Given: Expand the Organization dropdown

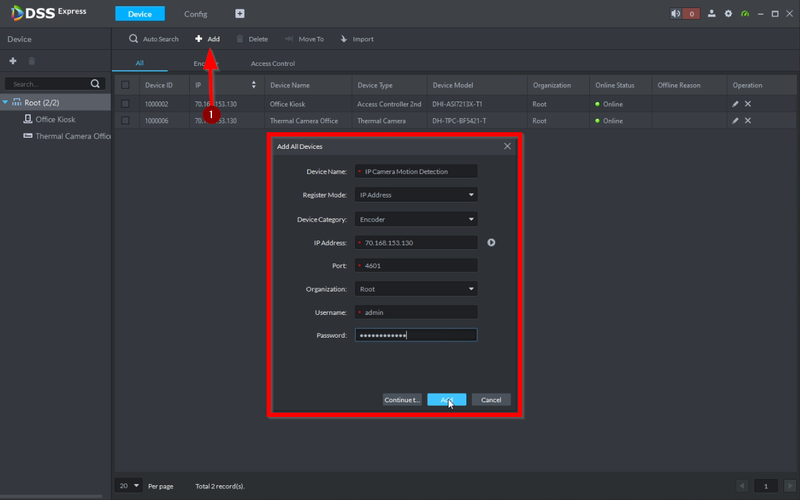Looking at the screenshot, I should [416, 289].
